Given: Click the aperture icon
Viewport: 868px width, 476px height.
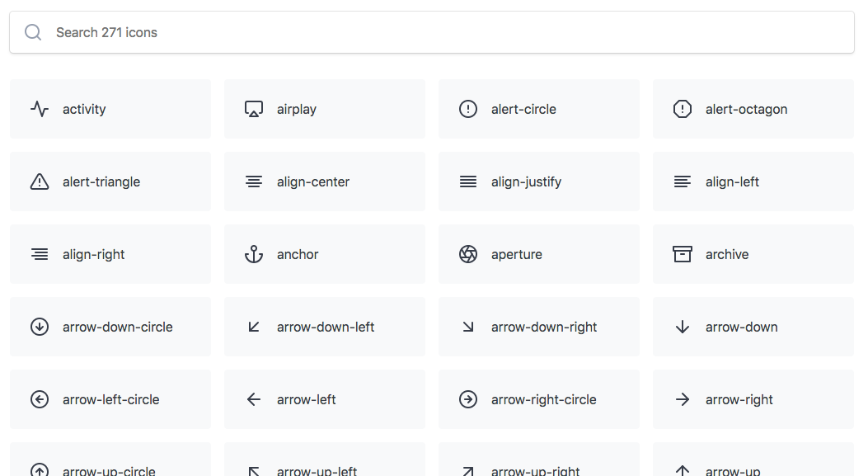Looking at the screenshot, I should click(467, 254).
